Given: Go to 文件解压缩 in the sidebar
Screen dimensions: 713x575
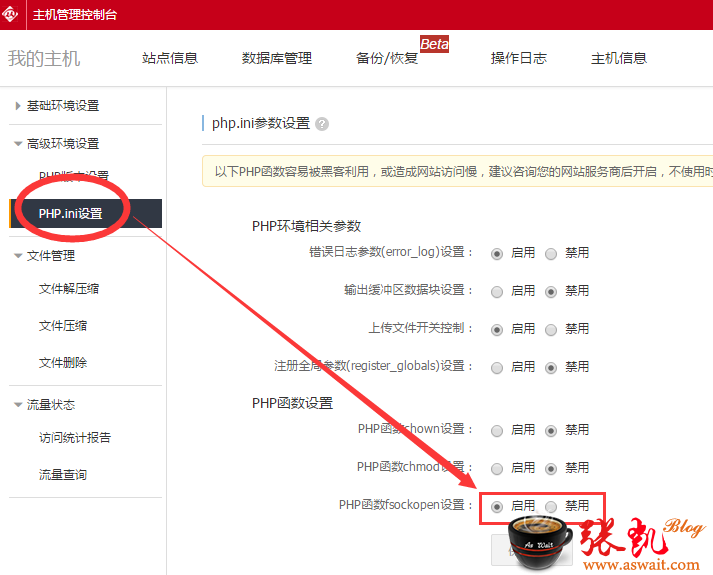Looking at the screenshot, I should 69,289.
